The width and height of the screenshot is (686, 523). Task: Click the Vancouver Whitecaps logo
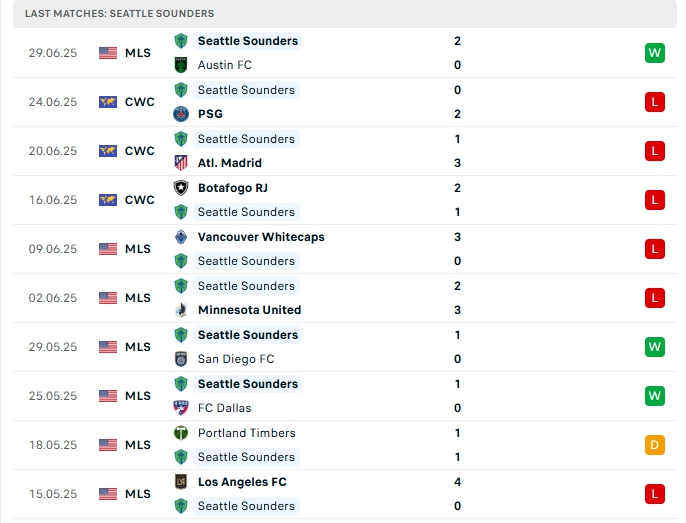pyautogui.click(x=181, y=237)
